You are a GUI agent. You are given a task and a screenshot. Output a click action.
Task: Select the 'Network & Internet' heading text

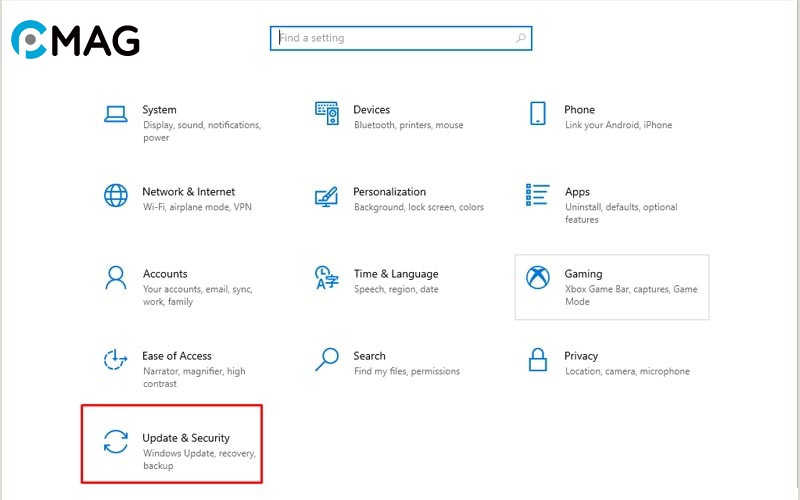[188, 192]
